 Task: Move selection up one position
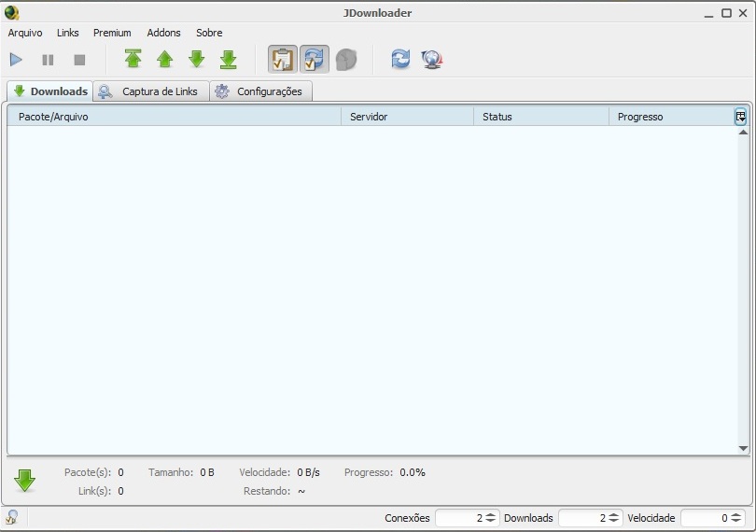point(165,60)
